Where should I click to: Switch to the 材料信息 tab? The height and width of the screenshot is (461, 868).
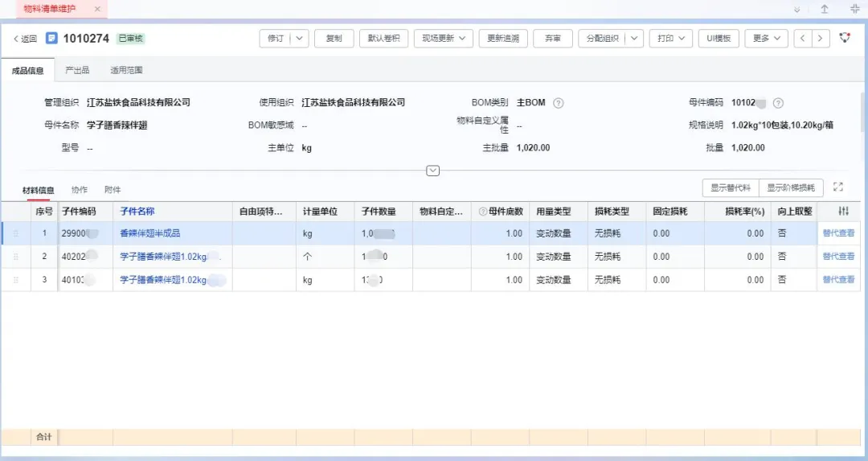(39, 190)
